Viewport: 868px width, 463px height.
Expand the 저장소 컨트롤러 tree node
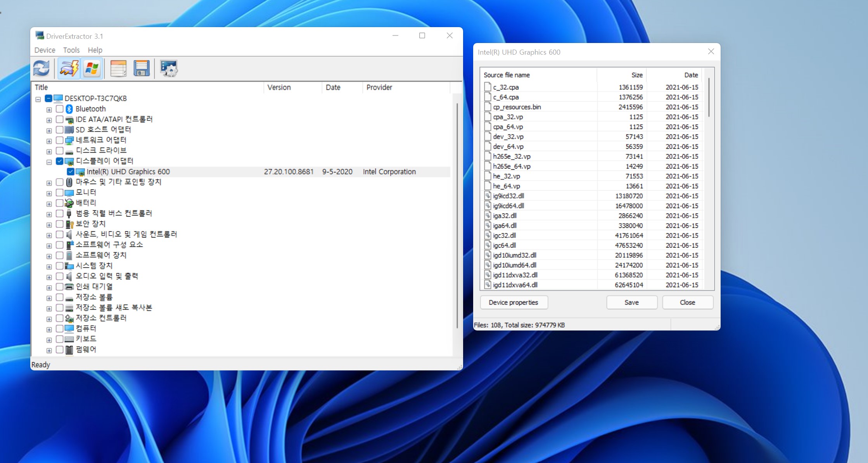[x=49, y=319]
